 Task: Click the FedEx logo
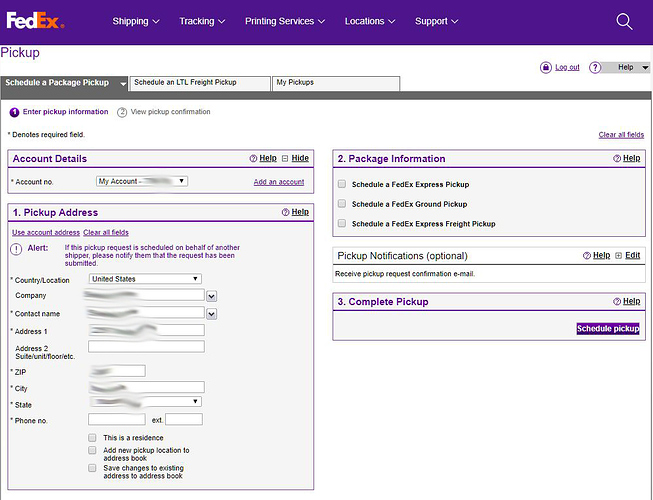[x=35, y=20]
